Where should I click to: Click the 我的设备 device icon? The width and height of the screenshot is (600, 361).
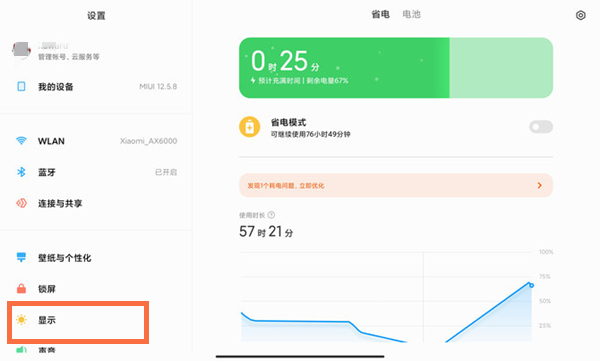pos(21,86)
